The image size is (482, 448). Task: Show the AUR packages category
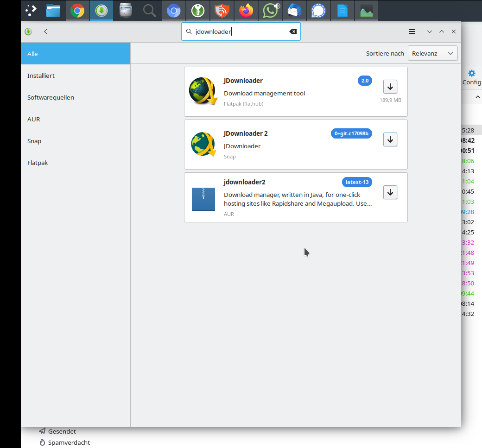click(x=76, y=119)
